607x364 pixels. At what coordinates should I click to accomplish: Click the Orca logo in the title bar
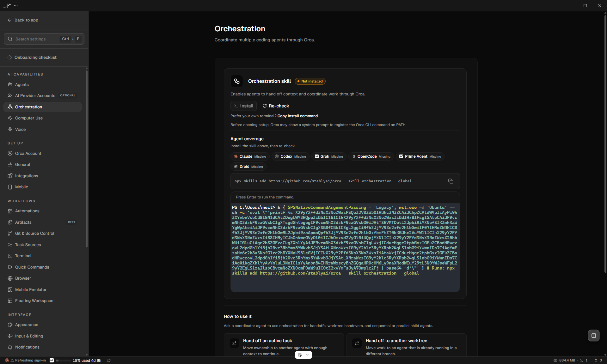[7, 6]
